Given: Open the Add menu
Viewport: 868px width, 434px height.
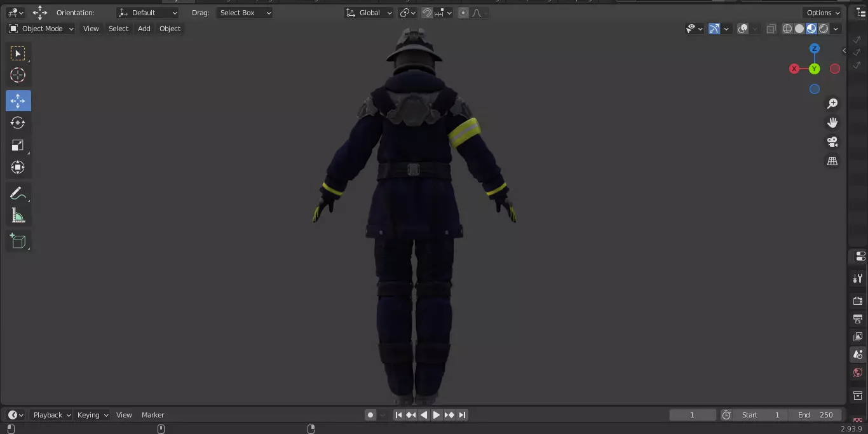Looking at the screenshot, I should [x=144, y=29].
